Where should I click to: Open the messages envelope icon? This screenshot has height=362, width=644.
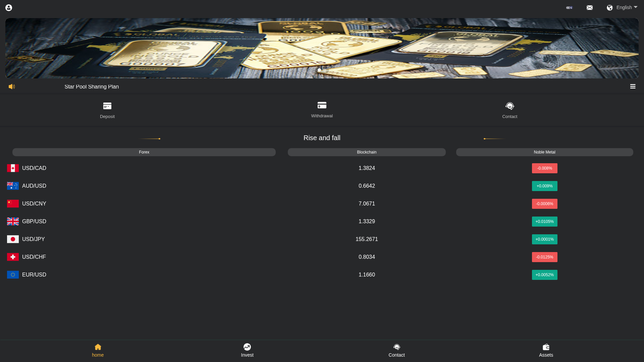(590, 8)
